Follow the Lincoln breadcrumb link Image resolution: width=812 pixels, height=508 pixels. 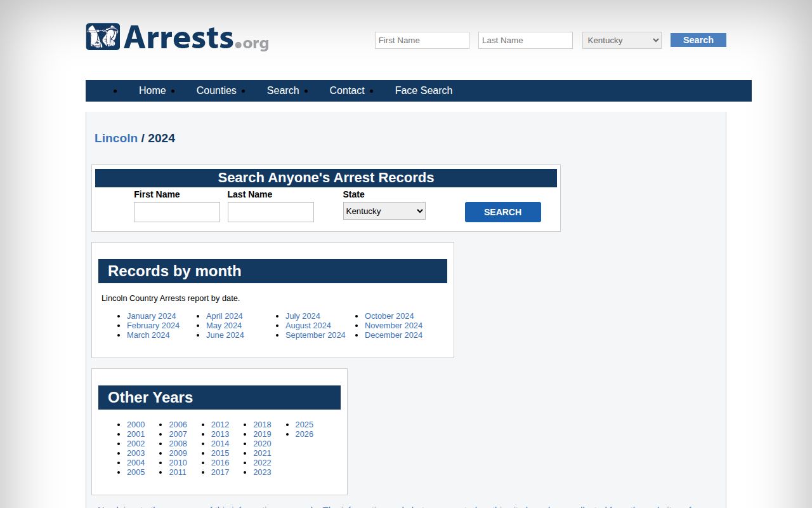click(x=116, y=138)
